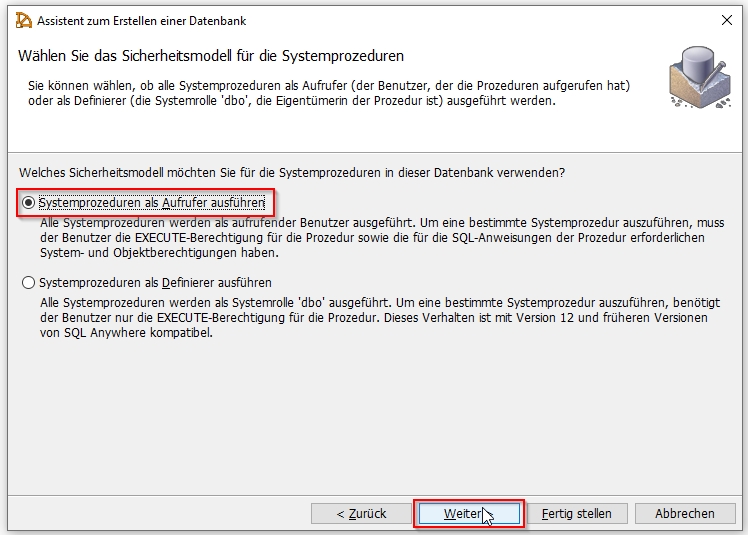This screenshot has height=535, width=748.
Task: Select the radio circle for Definierer ausführen
Action: tap(29, 283)
